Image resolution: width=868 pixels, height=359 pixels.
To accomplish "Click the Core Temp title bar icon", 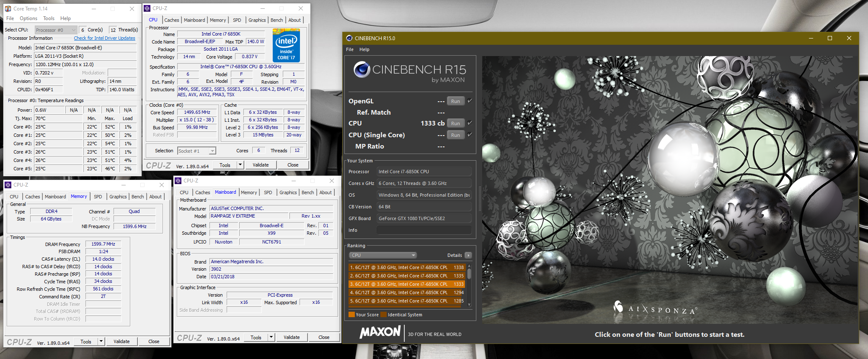I will pos(8,8).
